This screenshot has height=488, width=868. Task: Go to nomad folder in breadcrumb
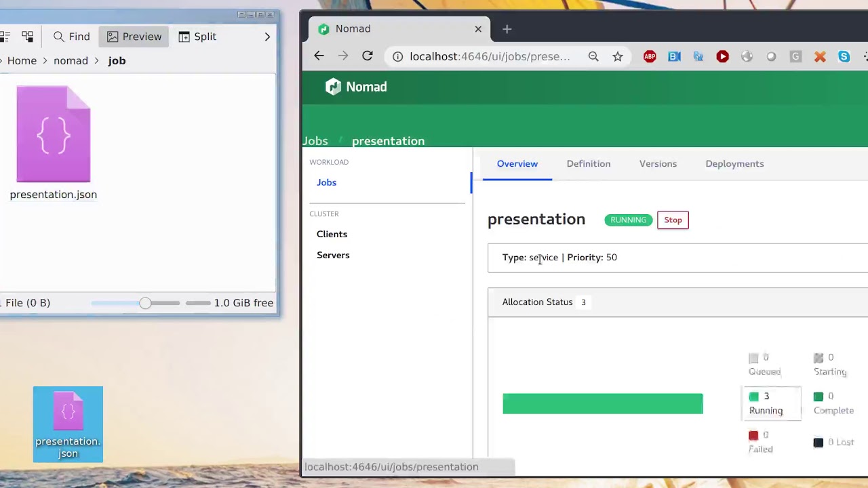[x=71, y=60]
